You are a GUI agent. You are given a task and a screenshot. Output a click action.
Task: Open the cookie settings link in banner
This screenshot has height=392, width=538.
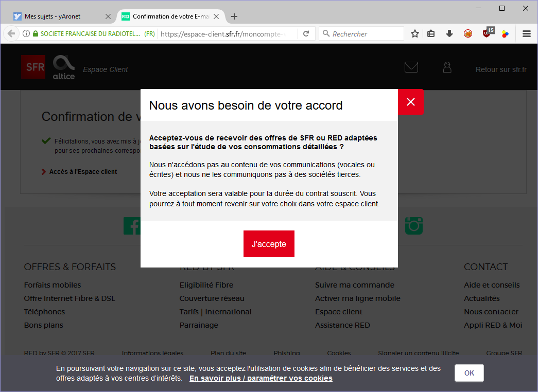[x=261, y=378]
